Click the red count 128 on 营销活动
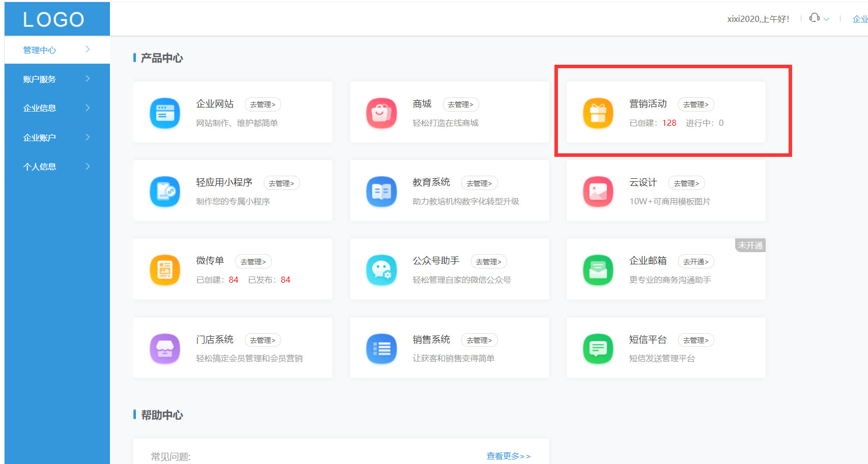 point(668,123)
